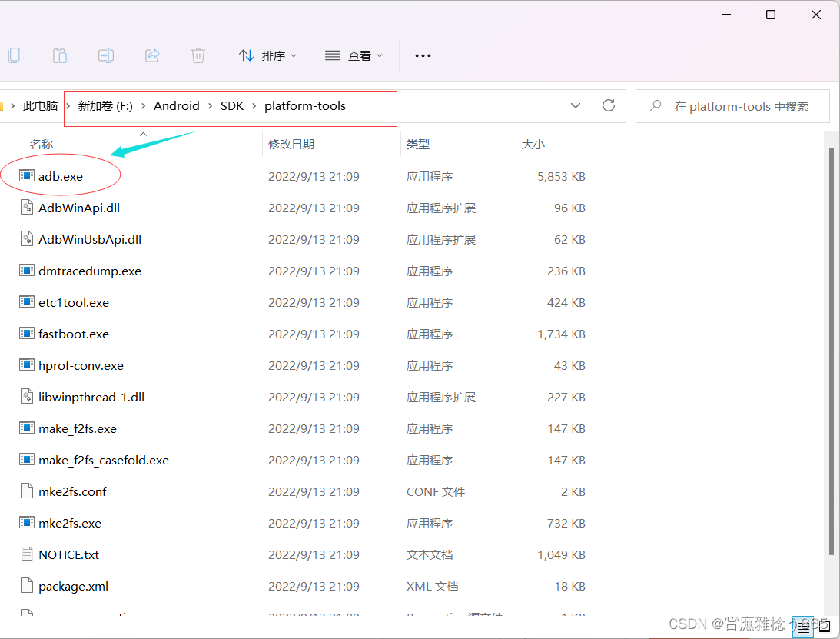Sort by 名称 column header
This screenshot has width=840, height=639.
(x=42, y=145)
